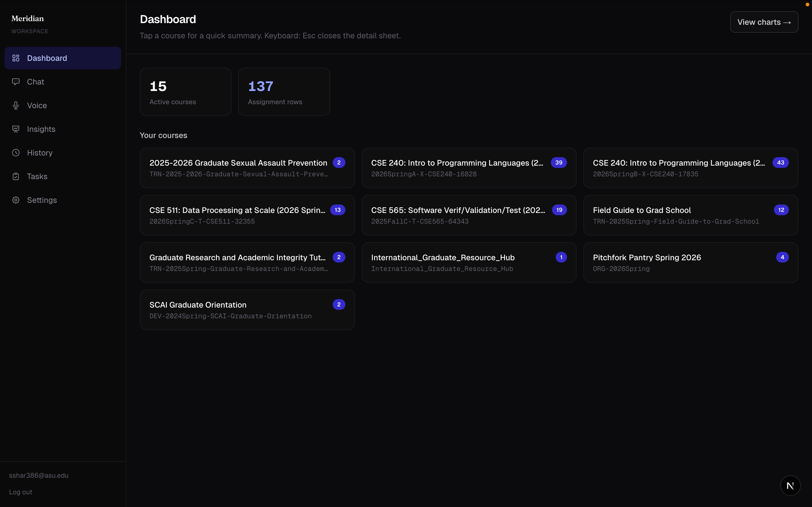Open View charts button
Viewport: 812px width, 507px height.
pyautogui.click(x=764, y=22)
